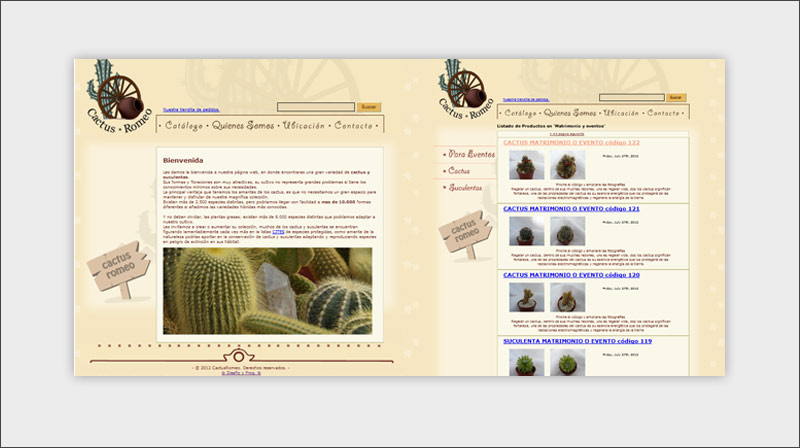This screenshot has height=448, width=800.
Task: Open Catálogo menu on left page
Action: [x=184, y=126]
